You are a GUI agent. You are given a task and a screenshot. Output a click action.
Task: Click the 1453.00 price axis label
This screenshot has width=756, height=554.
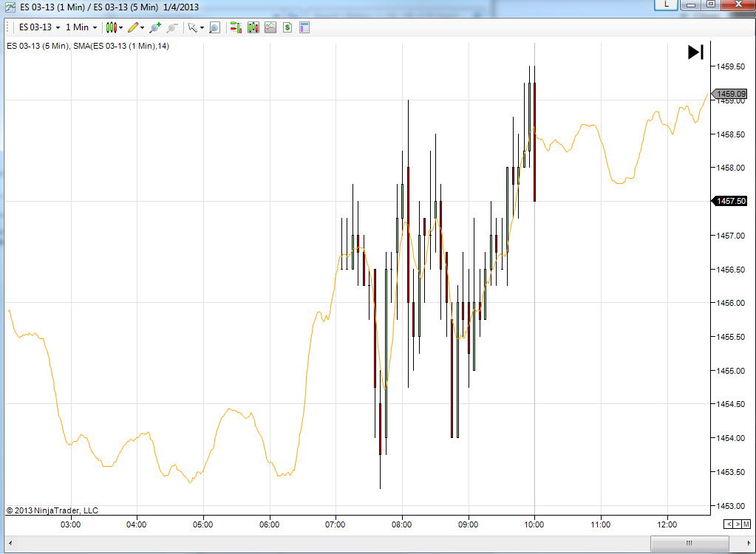(x=730, y=506)
